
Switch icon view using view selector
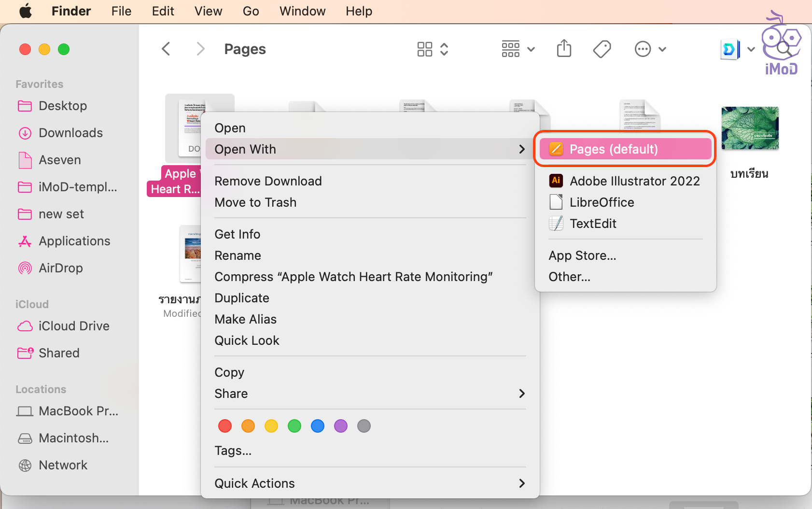433,49
